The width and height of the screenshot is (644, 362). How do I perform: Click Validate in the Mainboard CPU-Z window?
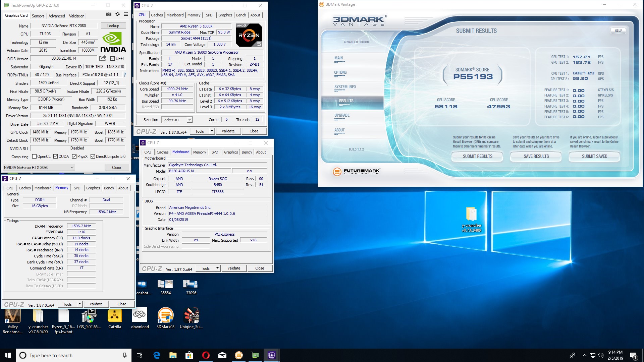click(234, 268)
